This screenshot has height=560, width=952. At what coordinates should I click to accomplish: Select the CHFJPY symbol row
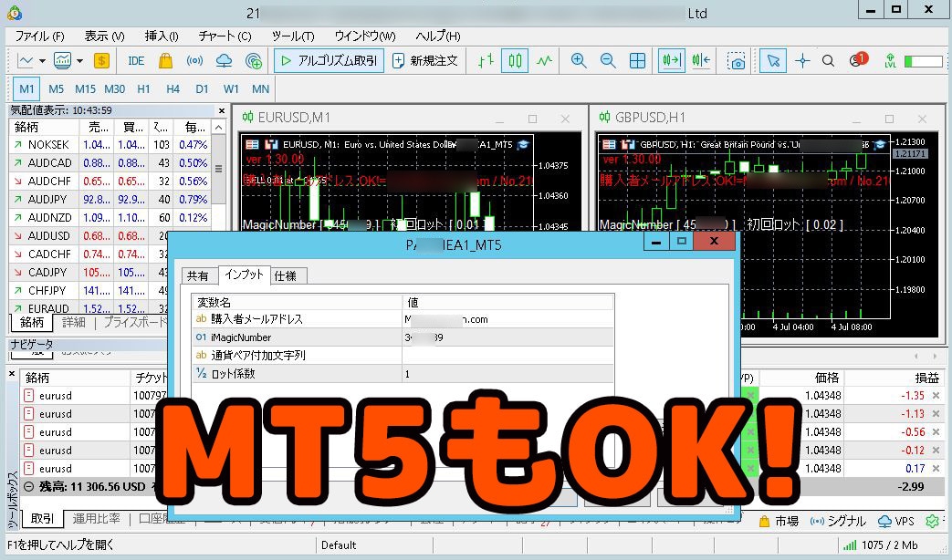coord(110,291)
